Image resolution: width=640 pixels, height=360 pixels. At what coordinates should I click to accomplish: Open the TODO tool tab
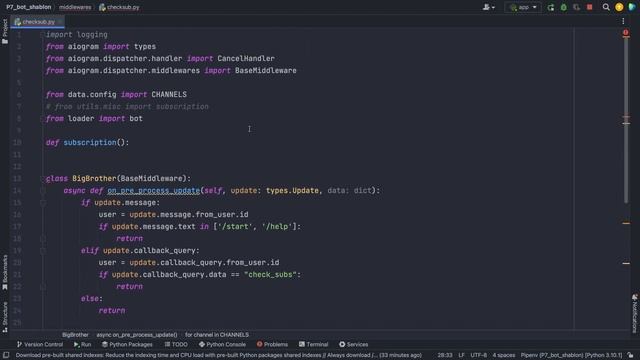[x=176, y=344]
